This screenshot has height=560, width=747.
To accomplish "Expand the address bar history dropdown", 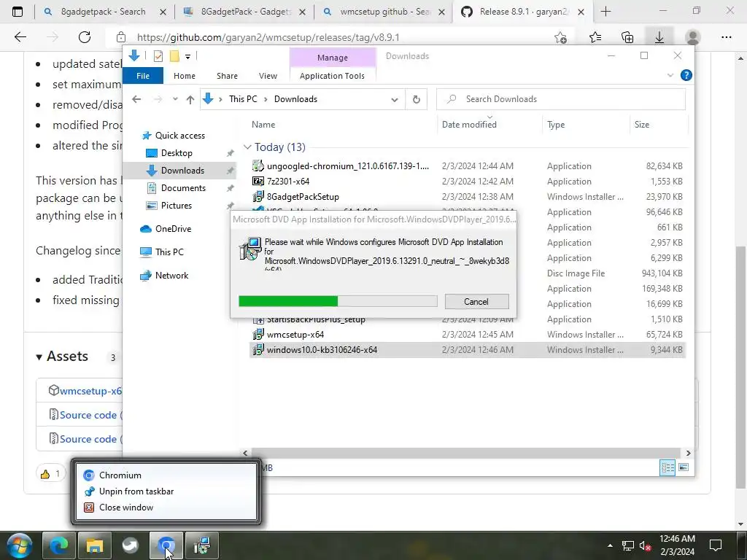I will point(395,99).
